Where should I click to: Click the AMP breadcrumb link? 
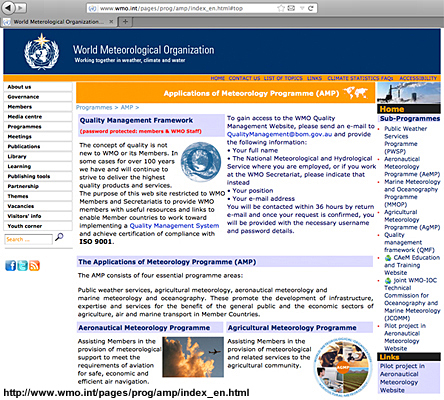(x=127, y=107)
